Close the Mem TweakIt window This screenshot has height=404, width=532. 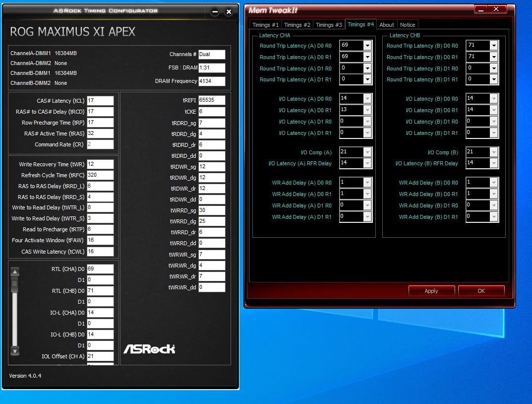tap(496, 9)
